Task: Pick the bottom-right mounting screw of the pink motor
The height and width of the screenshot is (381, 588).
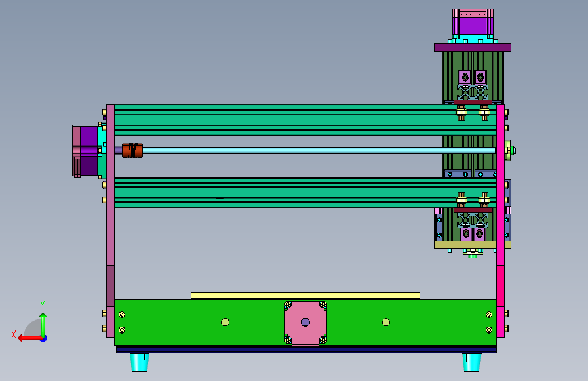Action: coord(323,340)
